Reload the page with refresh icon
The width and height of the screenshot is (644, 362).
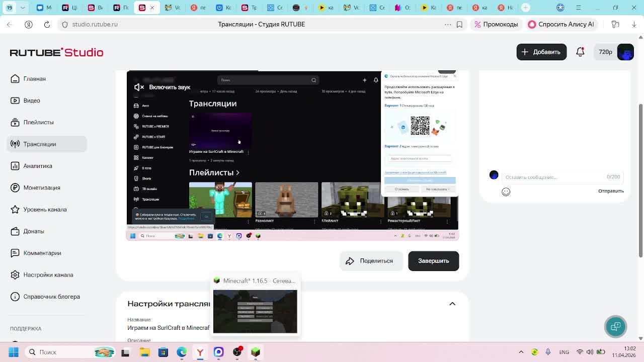coord(47,24)
